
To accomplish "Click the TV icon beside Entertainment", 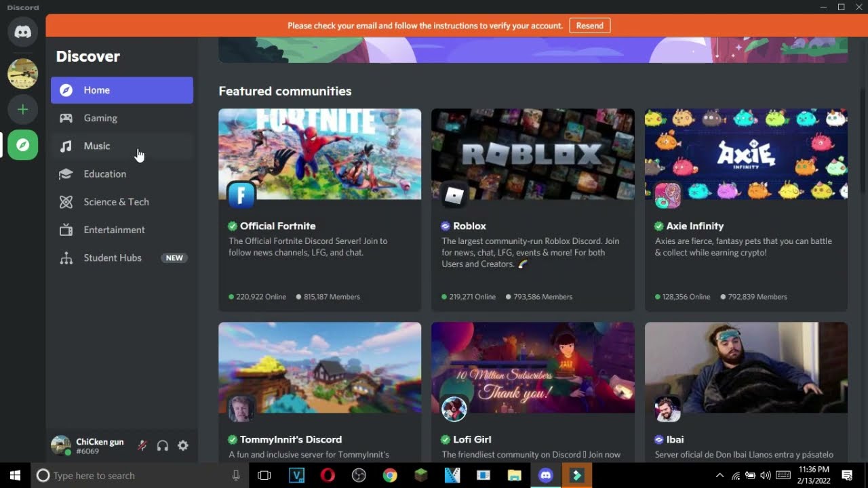I will [x=66, y=230].
